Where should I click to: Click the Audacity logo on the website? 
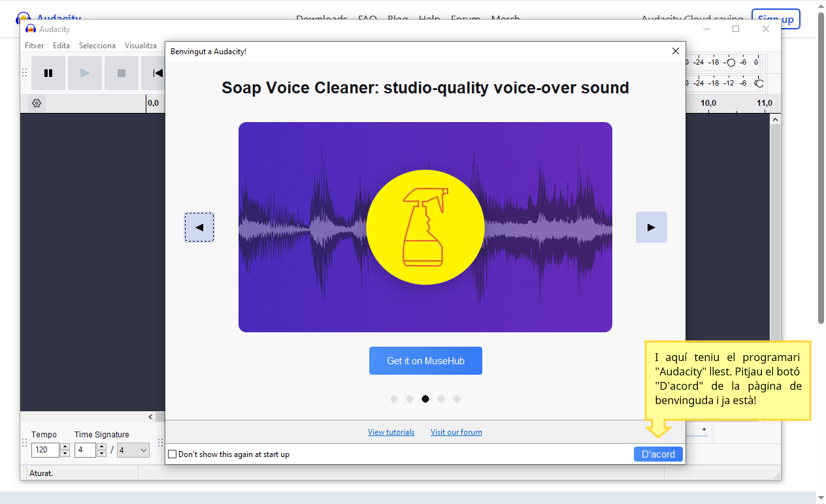coord(24,17)
